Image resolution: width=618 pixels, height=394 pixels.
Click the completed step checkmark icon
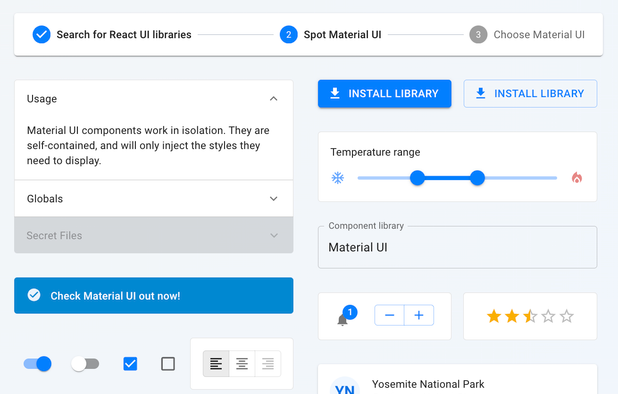point(41,35)
